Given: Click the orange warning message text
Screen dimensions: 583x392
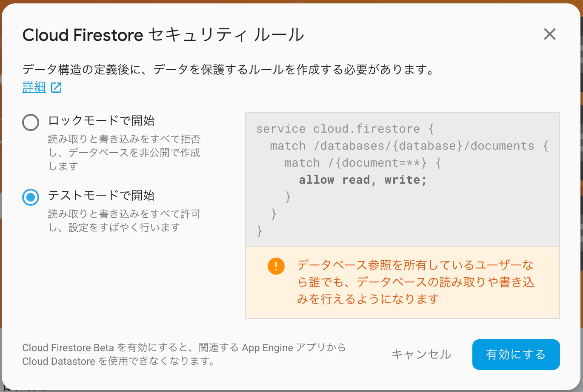Looking at the screenshot, I should [415, 282].
